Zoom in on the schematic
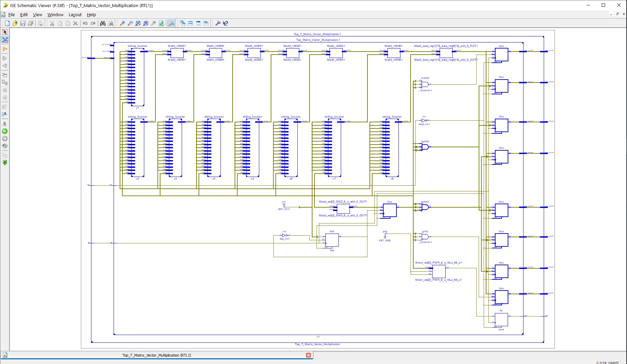This screenshot has width=627, height=364. click(x=122, y=23)
